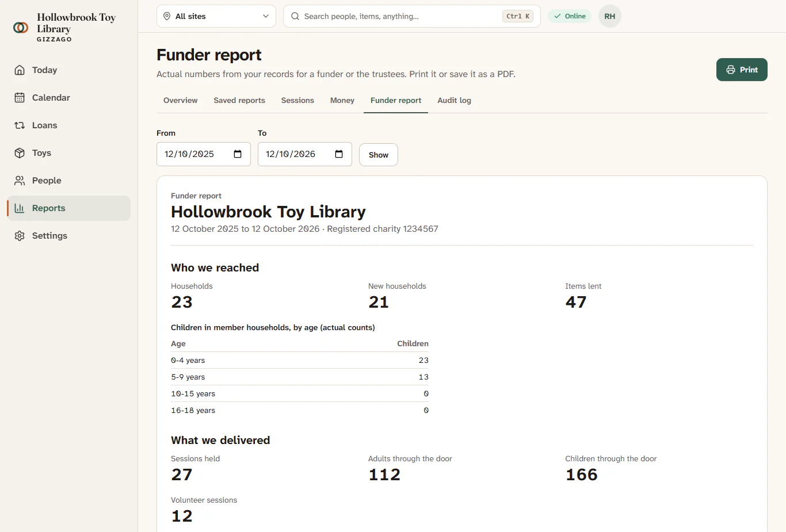
Task: Select the Funder report tab
Action: tap(396, 100)
